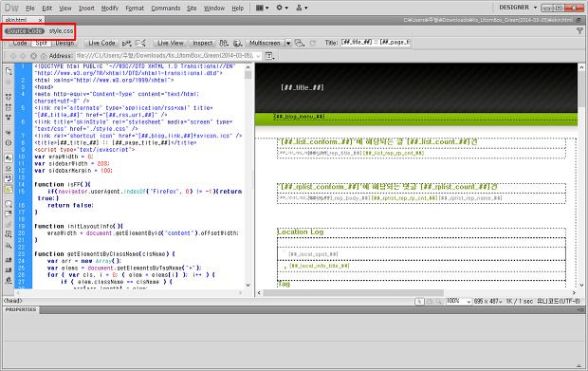Click the browser Back arrow beside Address
This screenshot has height=371, width=588.
pyautogui.click(x=13, y=56)
